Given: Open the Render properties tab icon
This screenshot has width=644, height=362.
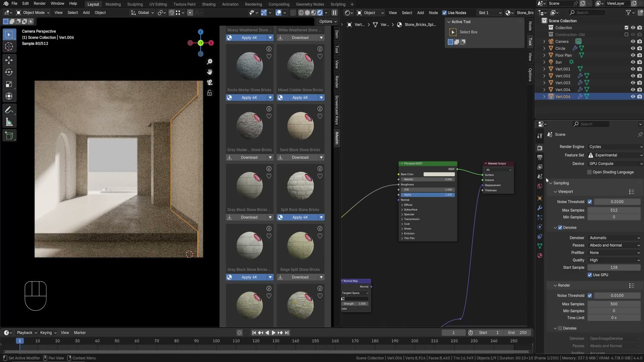Looking at the screenshot, I should pyautogui.click(x=540, y=148).
